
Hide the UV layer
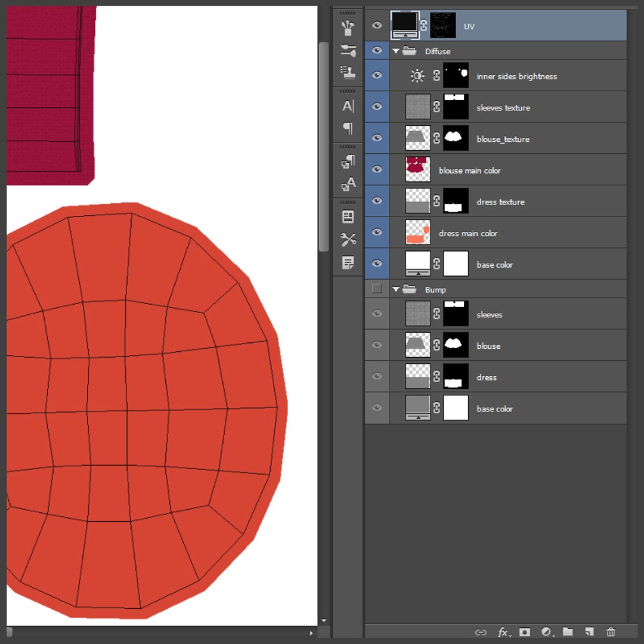pos(377,26)
